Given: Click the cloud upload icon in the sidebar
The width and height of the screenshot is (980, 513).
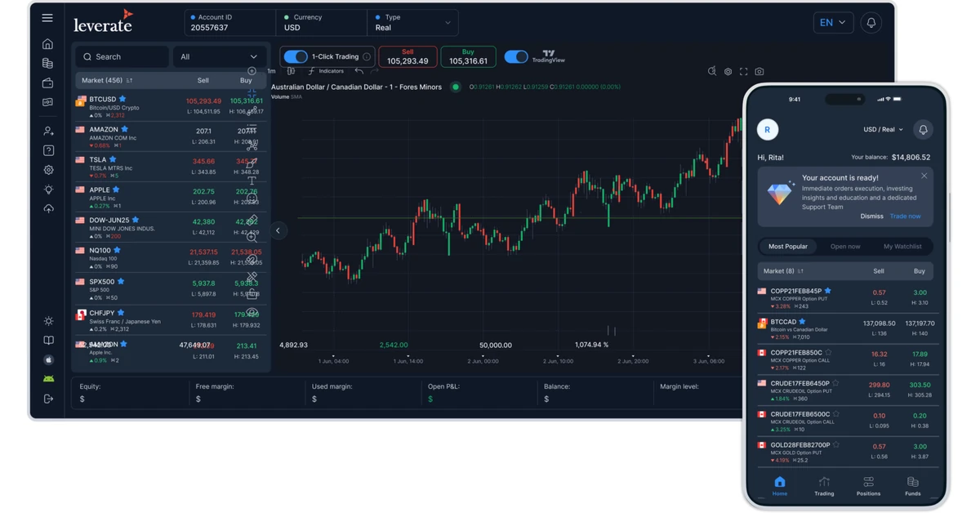Looking at the screenshot, I should [48, 208].
